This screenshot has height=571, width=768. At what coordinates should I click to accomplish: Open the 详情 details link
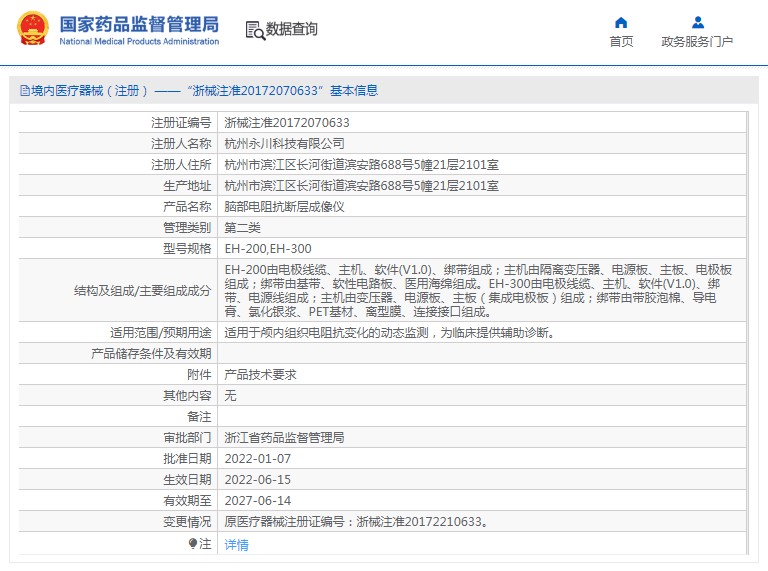coord(237,545)
